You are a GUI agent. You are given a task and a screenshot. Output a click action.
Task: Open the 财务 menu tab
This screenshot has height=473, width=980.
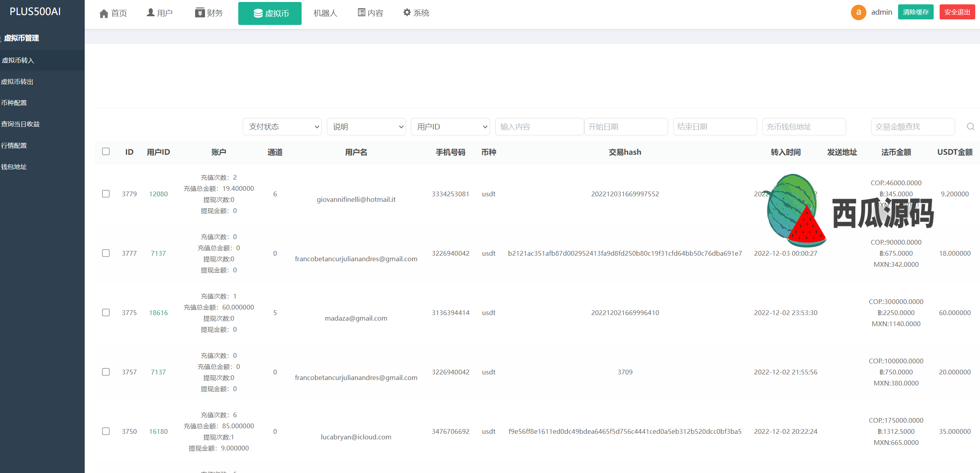tap(209, 13)
